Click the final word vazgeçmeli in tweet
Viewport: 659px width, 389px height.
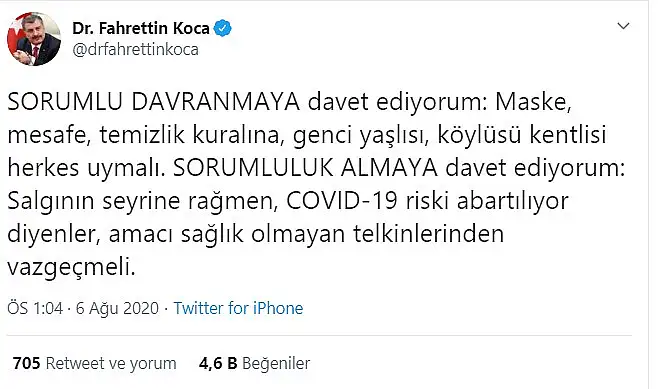tap(71, 268)
